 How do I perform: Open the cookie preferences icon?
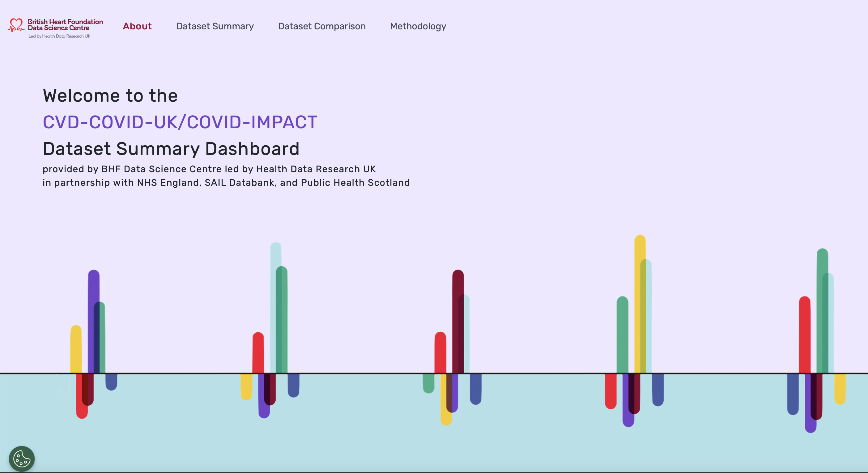click(x=22, y=458)
